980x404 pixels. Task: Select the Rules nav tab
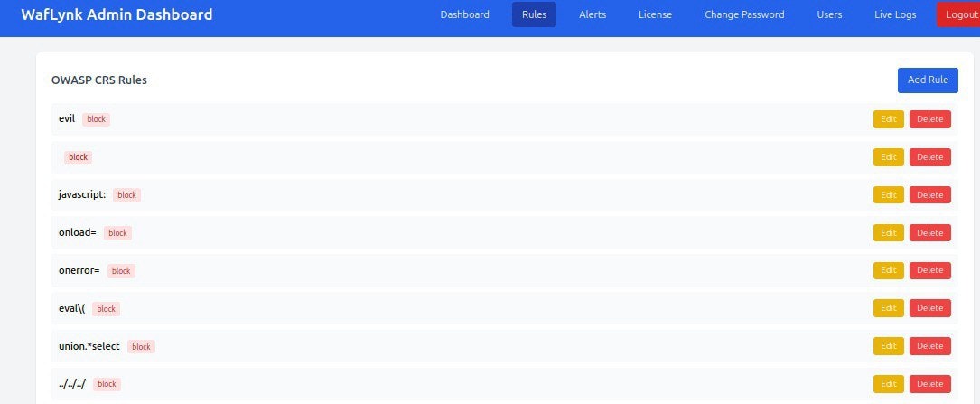tap(534, 14)
